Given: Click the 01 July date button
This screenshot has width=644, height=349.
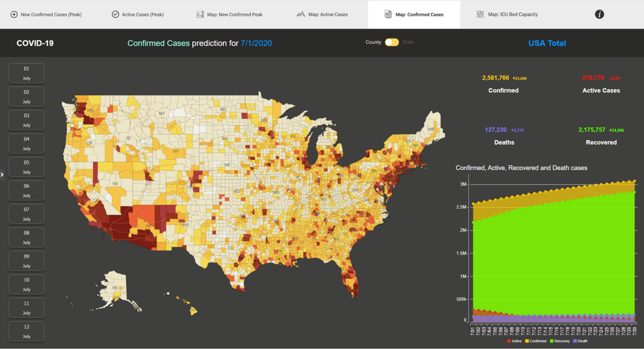Looking at the screenshot, I should click(27, 73).
